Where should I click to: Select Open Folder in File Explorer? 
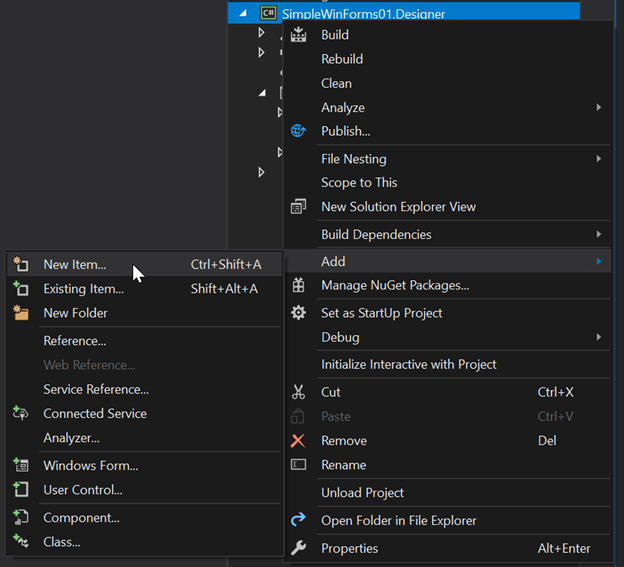448,520
